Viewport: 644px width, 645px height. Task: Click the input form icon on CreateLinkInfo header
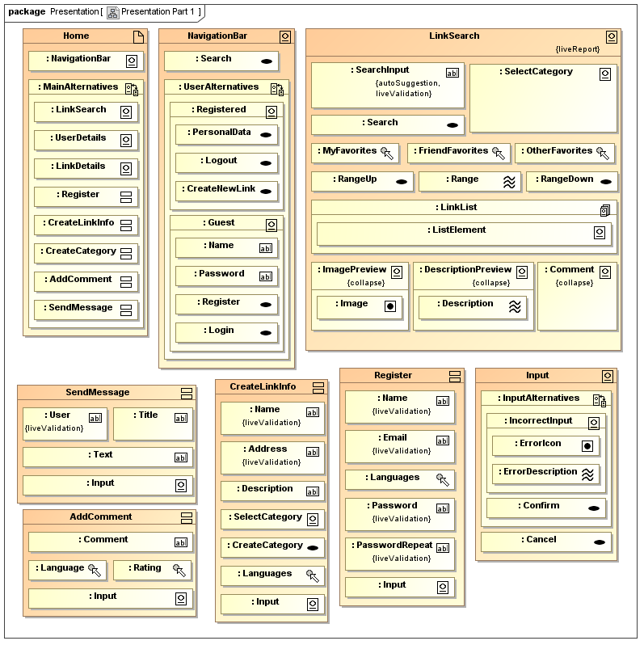coord(318,388)
